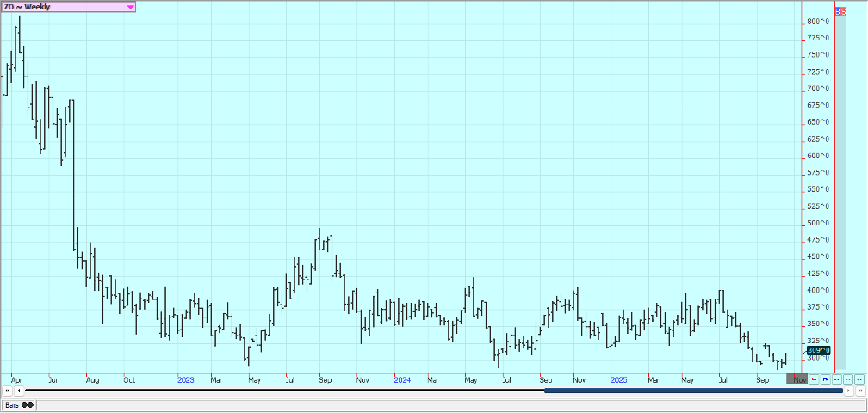Click the 800^0 price level on axis
868x413 pixels.
tap(818, 22)
